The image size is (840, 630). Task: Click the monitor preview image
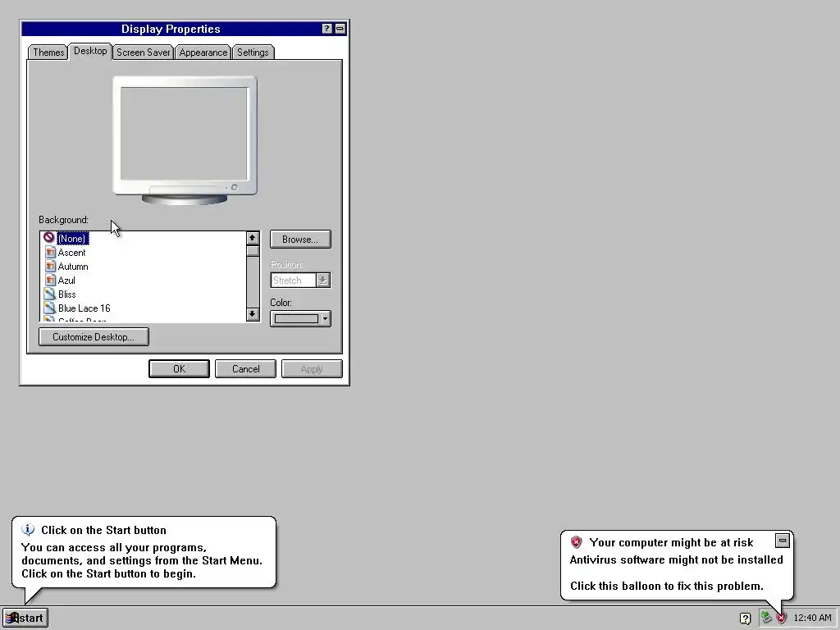pyautogui.click(x=185, y=140)
